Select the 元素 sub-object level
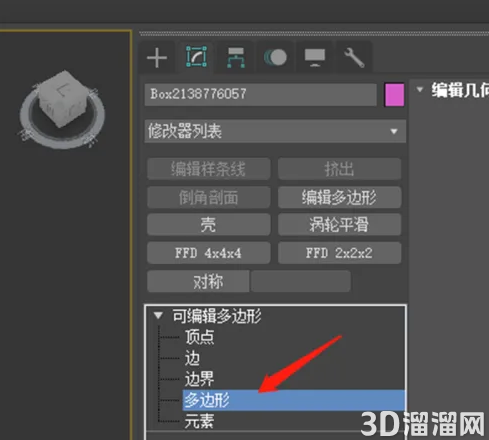This screenshot has width=489, height=440. tap(199, 421)
